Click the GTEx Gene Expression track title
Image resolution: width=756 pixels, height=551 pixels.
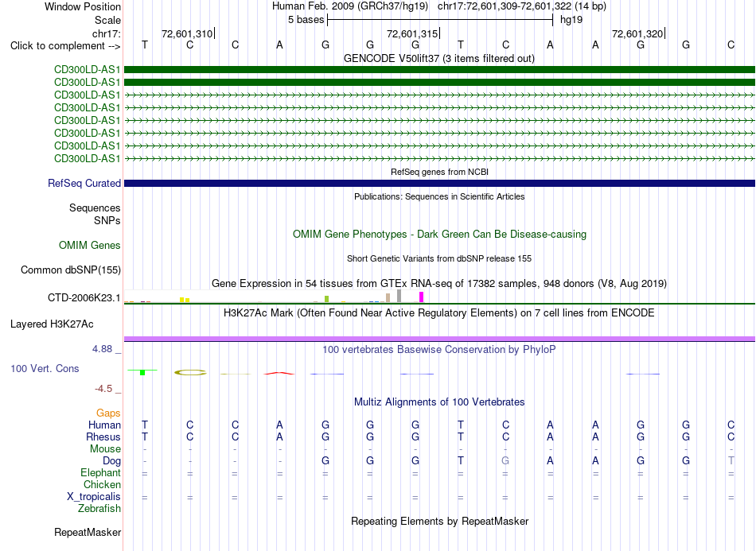(439, 283)
